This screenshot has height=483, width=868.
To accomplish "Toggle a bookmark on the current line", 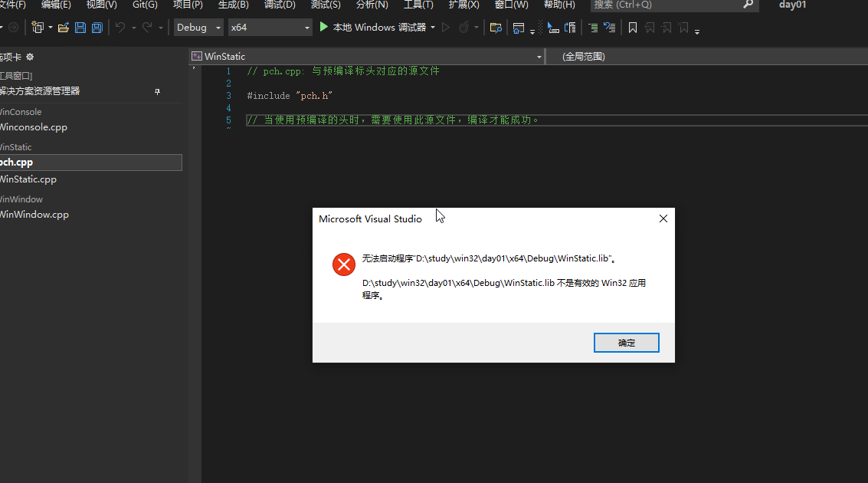I will (633, 28).
